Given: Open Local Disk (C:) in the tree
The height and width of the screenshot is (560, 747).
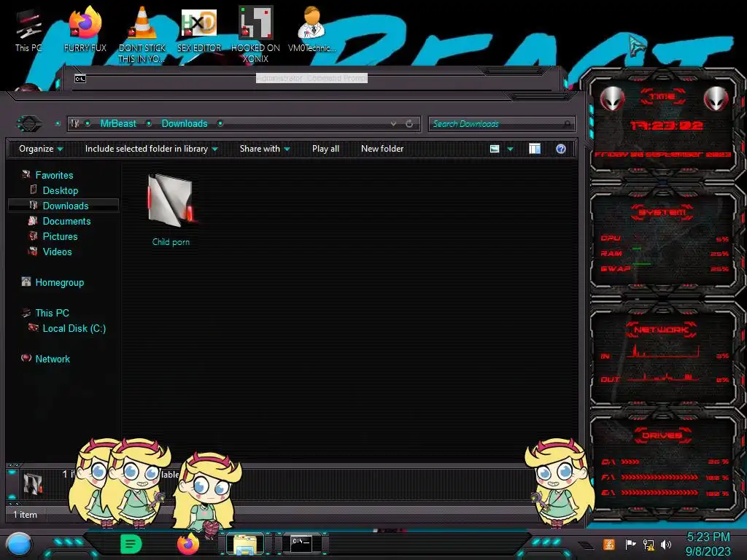Looking at the screenshot, I should (x=74, y=328).
